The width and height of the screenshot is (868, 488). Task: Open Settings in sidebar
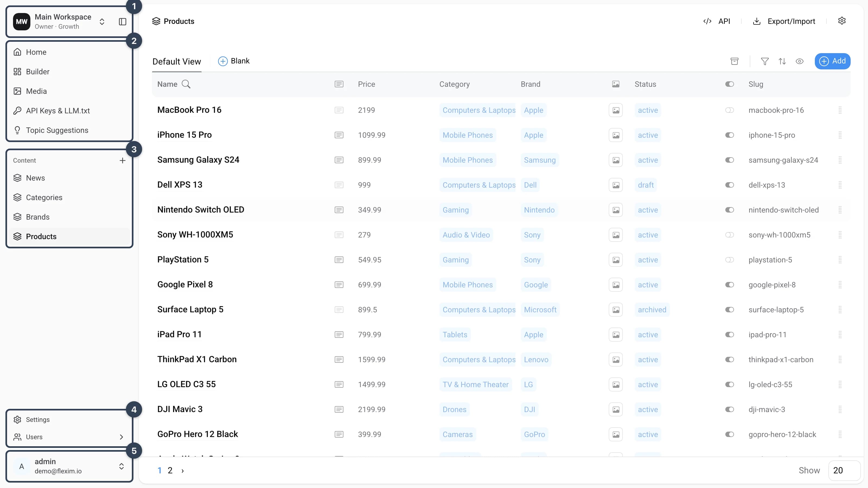pos(69,420)
